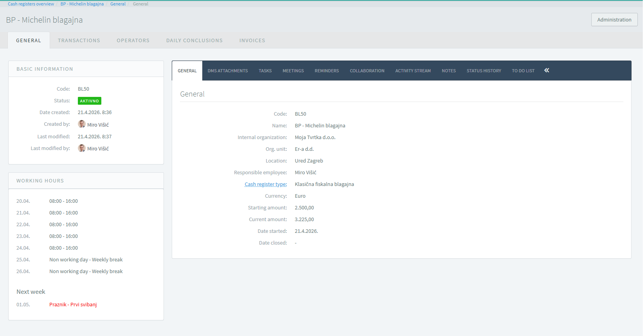Click the double-chevron collapse icon in tab bar
The width and height of the screenshot is (644, 336).
click(547, 70)
